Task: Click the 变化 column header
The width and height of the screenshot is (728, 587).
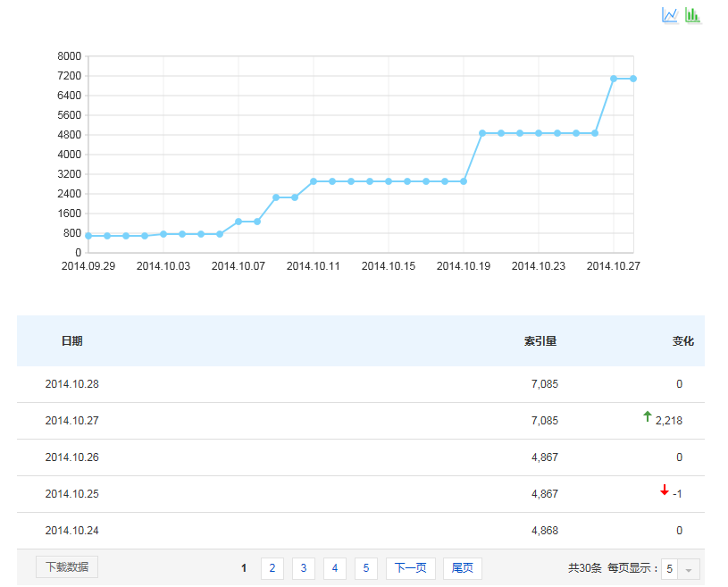Action: coord(683,341)
